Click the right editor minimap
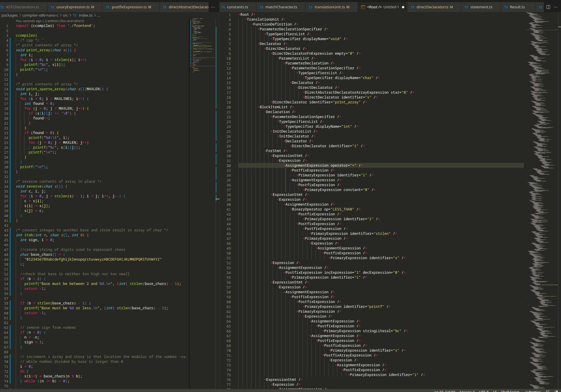Viewport: 561px width, 392px height. (x=542, y=200)
